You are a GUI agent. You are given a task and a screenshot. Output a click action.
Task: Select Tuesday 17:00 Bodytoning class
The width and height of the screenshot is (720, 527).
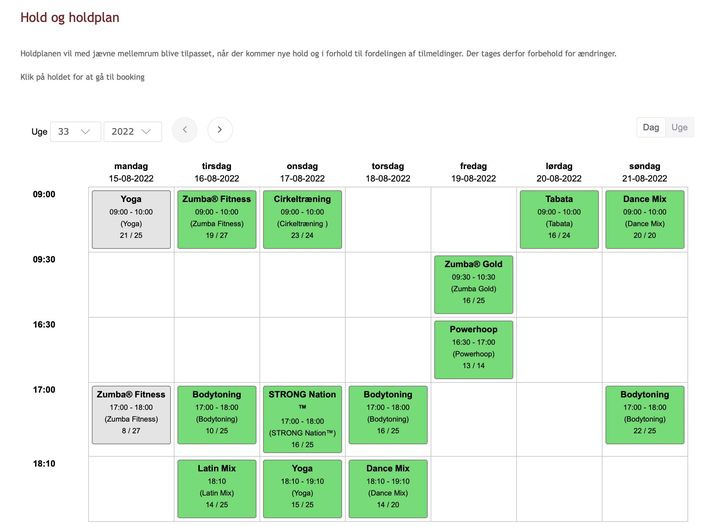click(217, 413)
